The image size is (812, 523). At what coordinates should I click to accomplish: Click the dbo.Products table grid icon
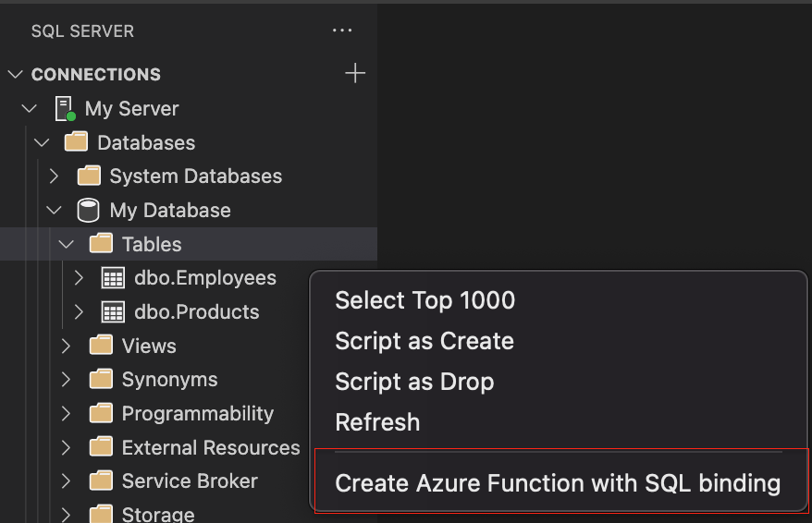tap(113, 312)
